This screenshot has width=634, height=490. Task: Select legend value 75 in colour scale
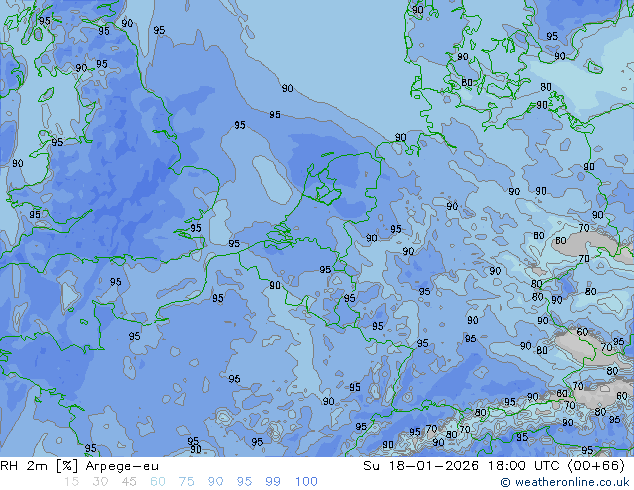coord(186,482)
